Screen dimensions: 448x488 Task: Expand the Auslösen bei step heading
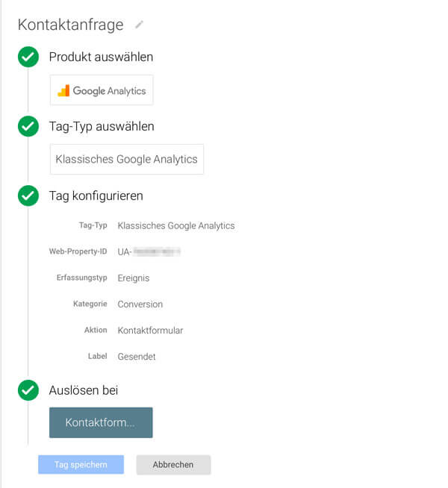pyautogui.click(x=84, y=390)
